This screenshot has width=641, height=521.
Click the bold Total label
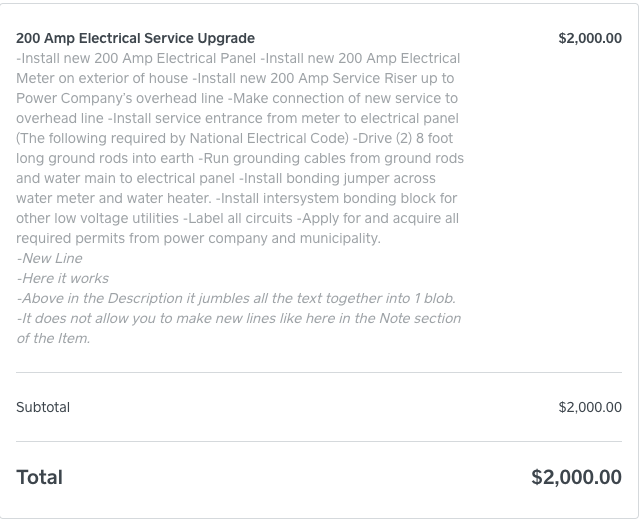[40, 477]
